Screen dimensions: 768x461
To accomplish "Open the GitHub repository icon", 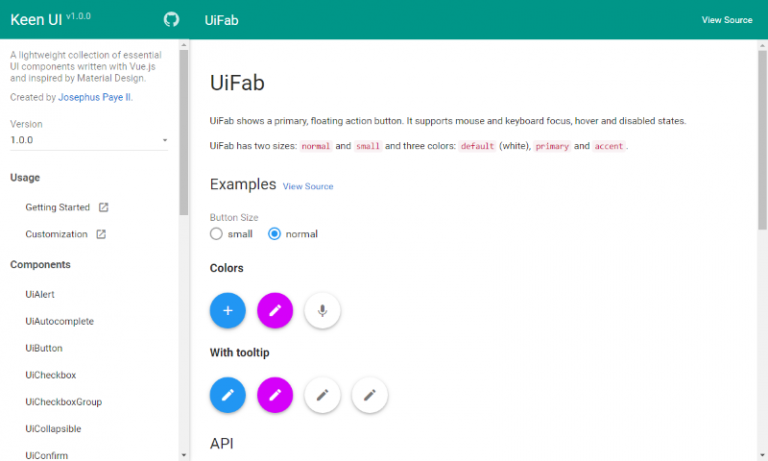I will pyautogui.click(x=171, y=19).
